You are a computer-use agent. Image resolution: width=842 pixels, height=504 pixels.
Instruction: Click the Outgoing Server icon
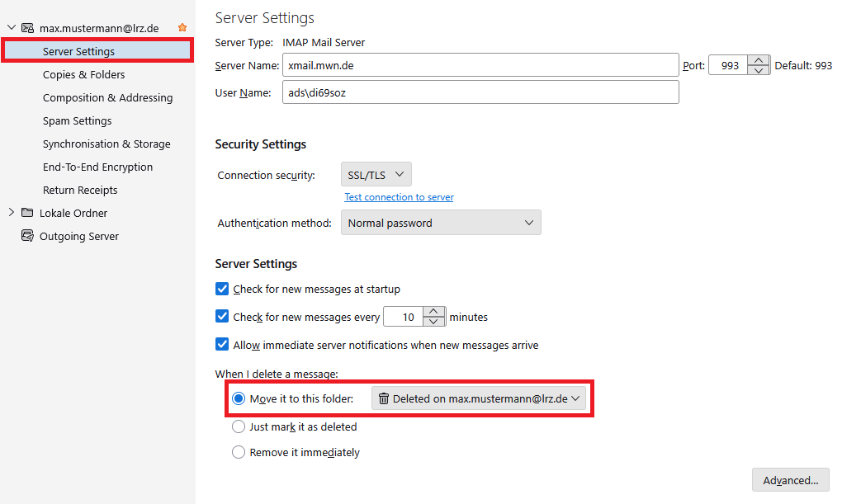coord(26,236)
